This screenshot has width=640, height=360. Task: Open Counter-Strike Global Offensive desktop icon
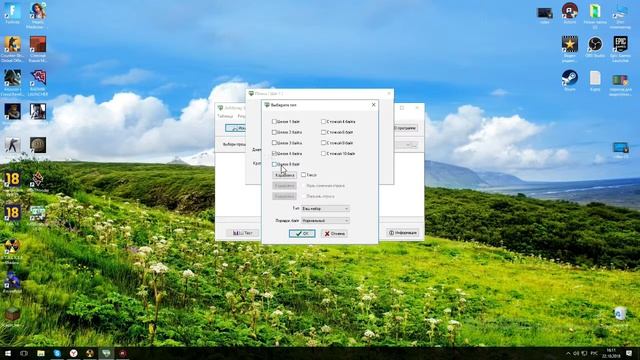[x=13, y=48]
